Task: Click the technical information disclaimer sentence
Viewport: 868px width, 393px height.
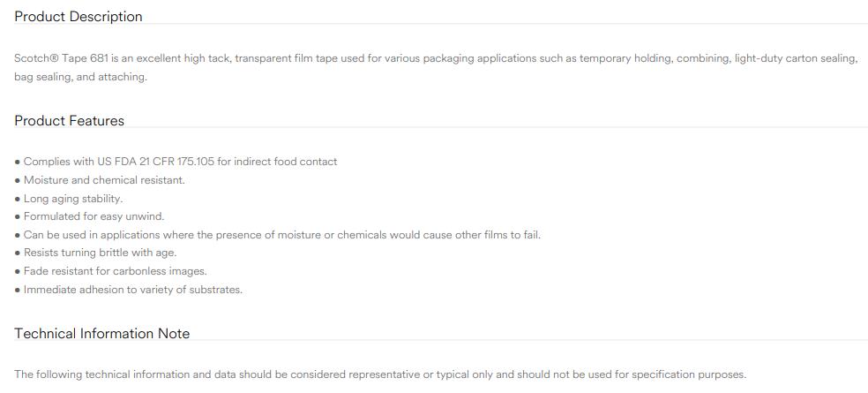Action: point(380,374)
